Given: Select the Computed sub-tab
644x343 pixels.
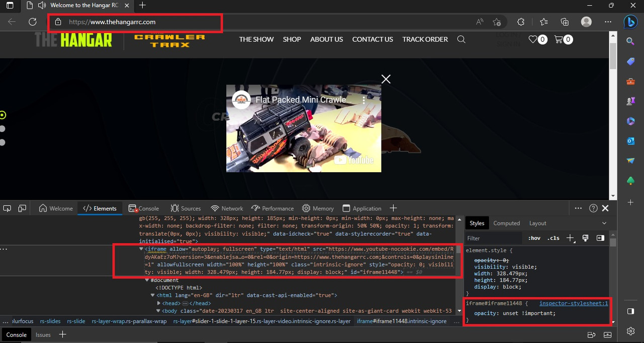Looking at the screenshot, I should [506, 223].
